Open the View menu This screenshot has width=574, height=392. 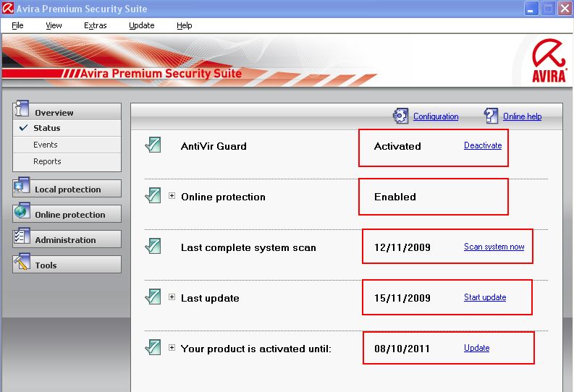[54, 25]
